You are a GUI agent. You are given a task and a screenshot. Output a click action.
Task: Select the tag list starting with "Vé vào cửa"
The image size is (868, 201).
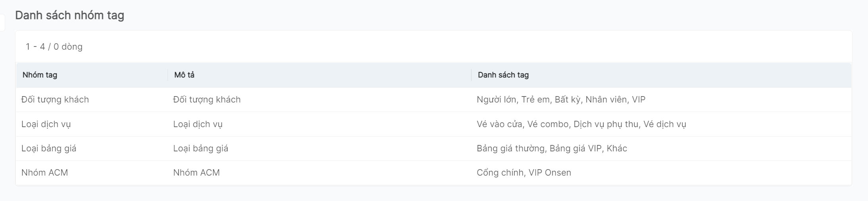(581, 124)
